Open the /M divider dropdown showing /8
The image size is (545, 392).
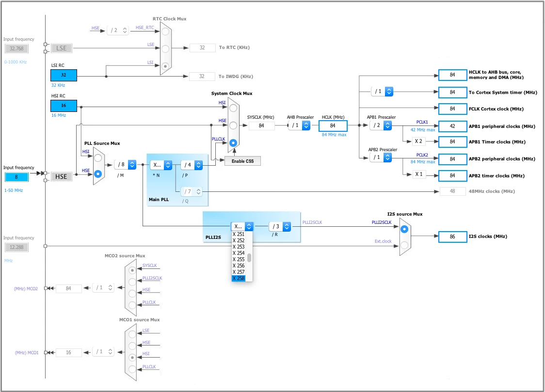tap(125, 165)
